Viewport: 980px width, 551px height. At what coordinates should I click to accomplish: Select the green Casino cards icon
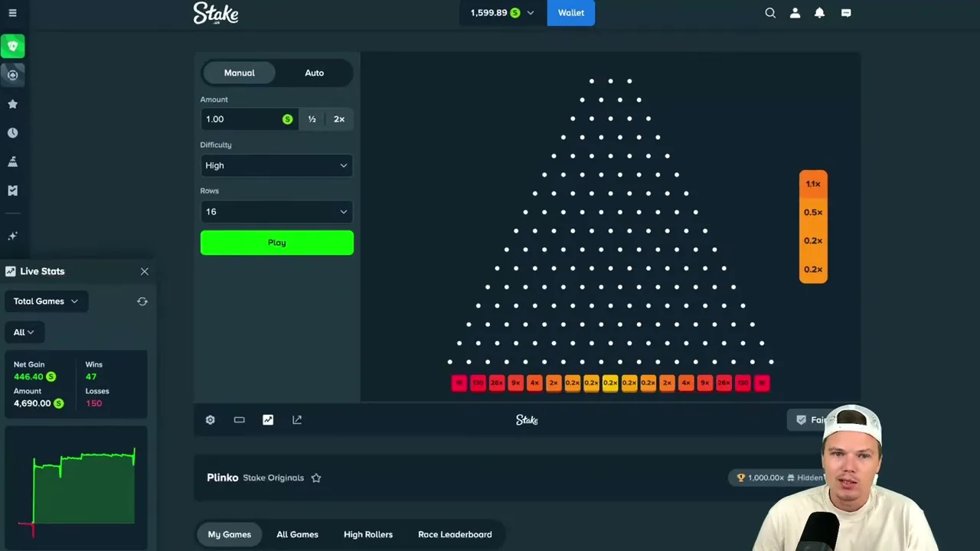[12, 46]
